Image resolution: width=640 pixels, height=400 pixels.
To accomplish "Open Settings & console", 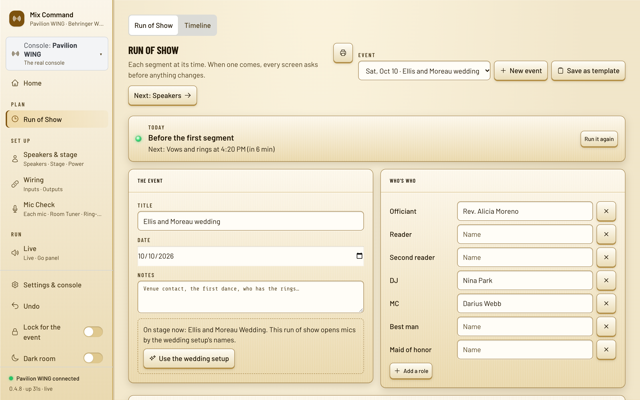I will [x=57, y=285].
